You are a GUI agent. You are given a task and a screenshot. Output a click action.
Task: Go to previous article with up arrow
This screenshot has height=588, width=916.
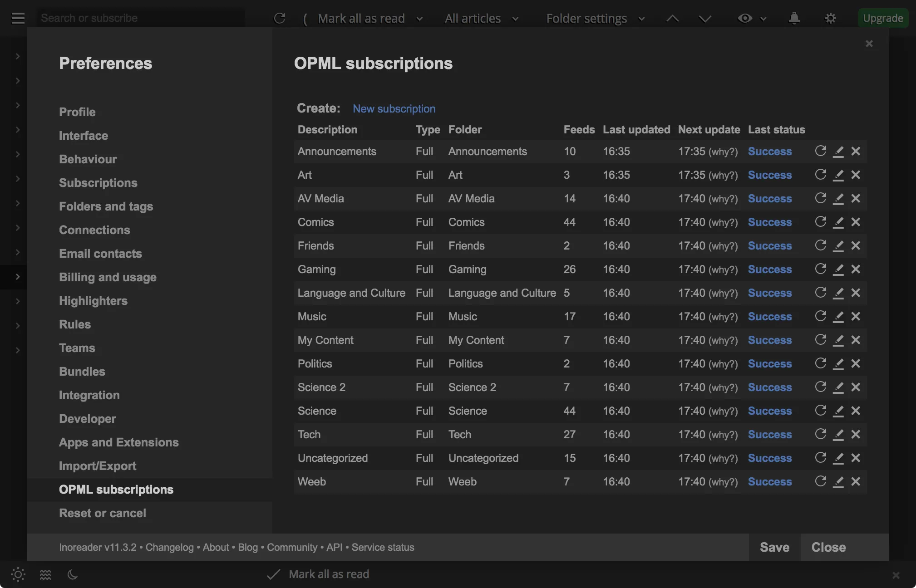tap(672, 19)
